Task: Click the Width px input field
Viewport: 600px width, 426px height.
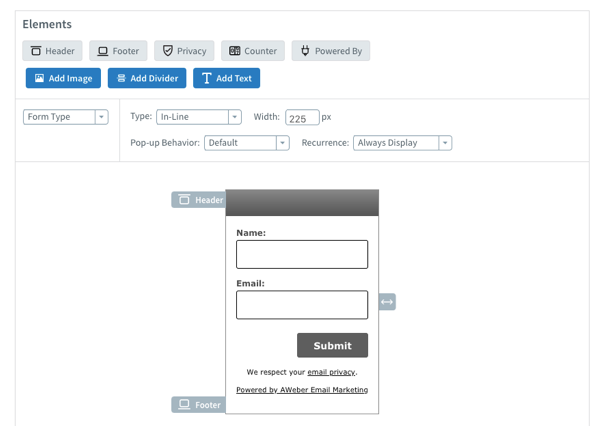Action: coord(302,118)
